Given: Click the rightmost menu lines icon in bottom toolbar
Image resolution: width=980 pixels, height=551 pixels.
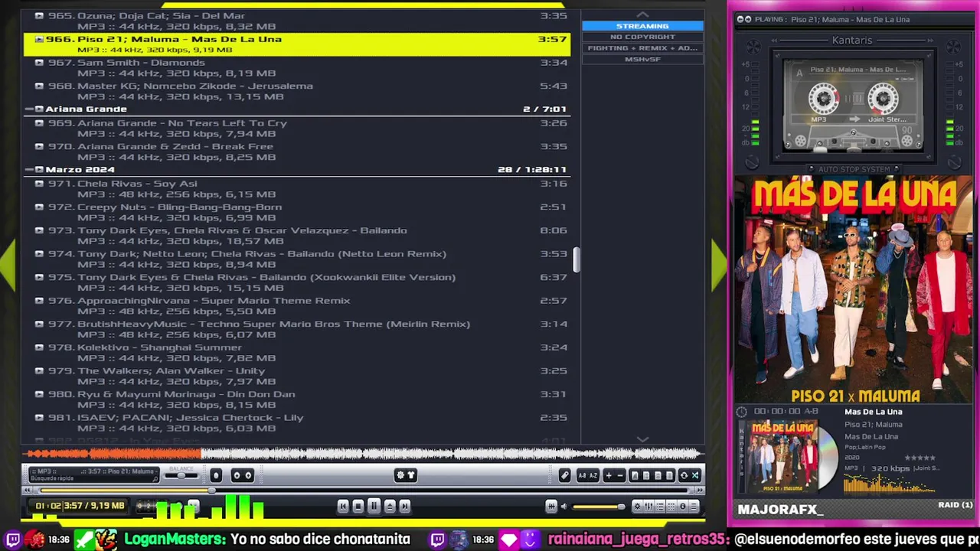Looking at the screenshot, I should click(694, 506).
